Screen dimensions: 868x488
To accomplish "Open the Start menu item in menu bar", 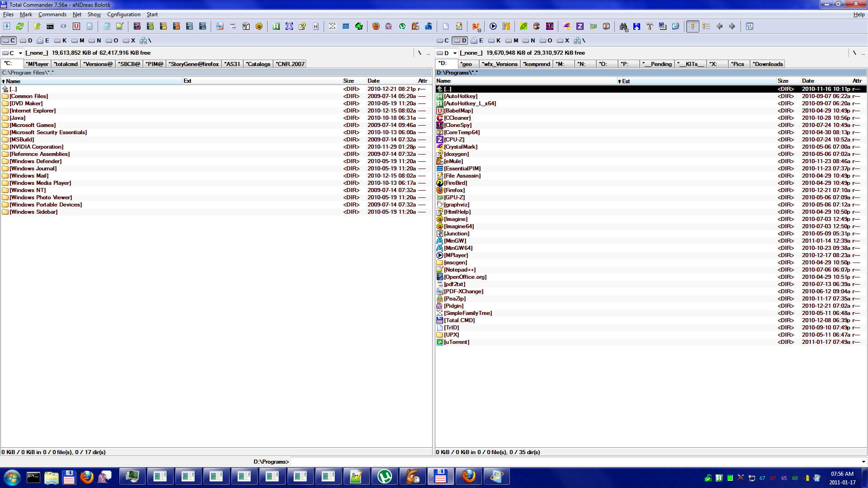I will tap(152, 14).
